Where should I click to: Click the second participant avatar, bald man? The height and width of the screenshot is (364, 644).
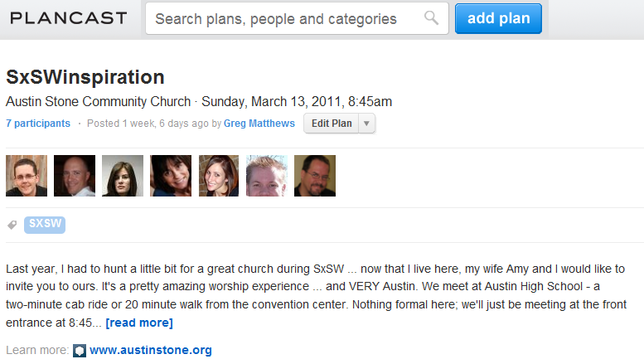pos(75,176)
